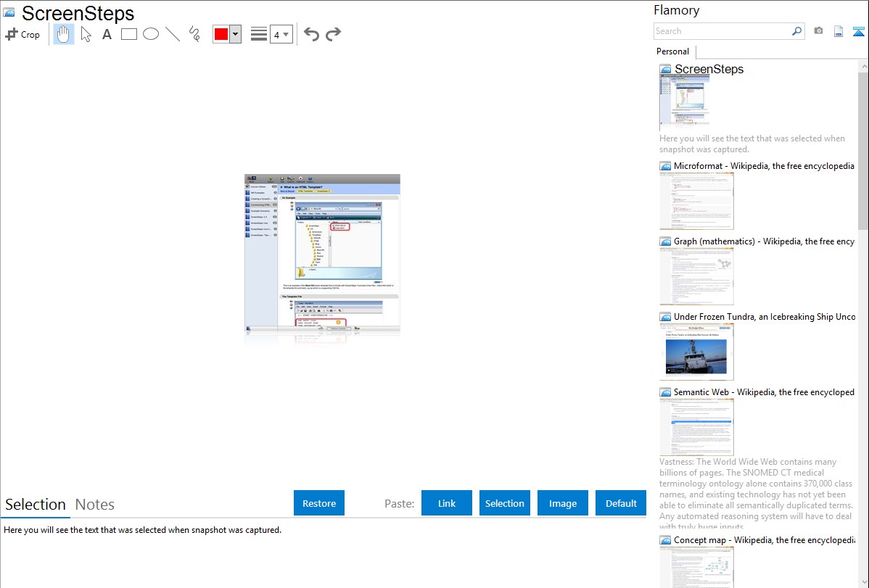Paste the Selection

click(505, 503)
